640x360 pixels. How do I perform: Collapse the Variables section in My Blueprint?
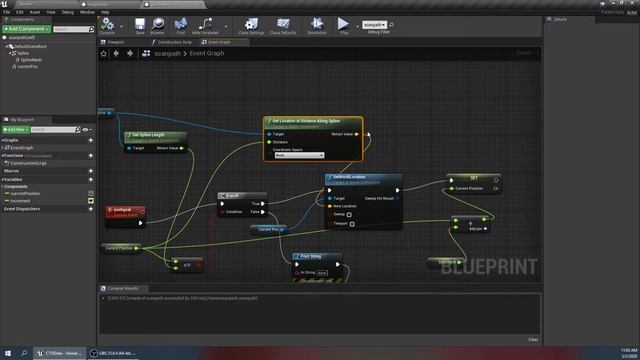3,180
